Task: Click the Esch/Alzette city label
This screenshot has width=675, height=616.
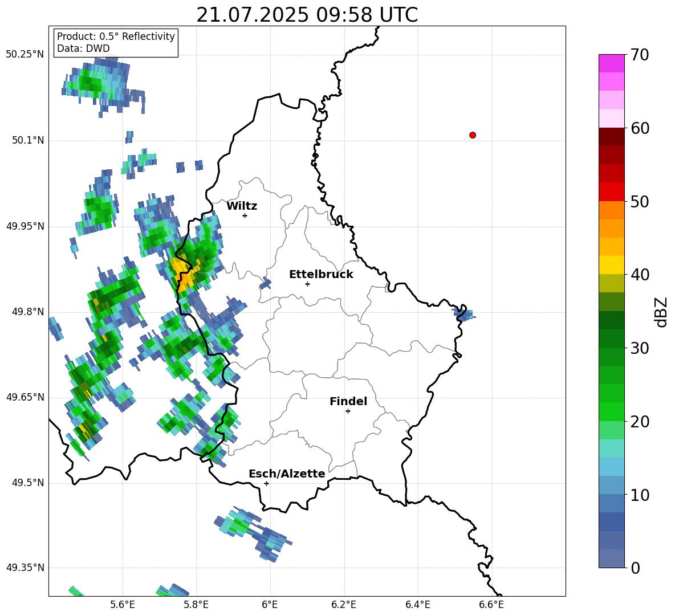Action: (x=287, y=474)
